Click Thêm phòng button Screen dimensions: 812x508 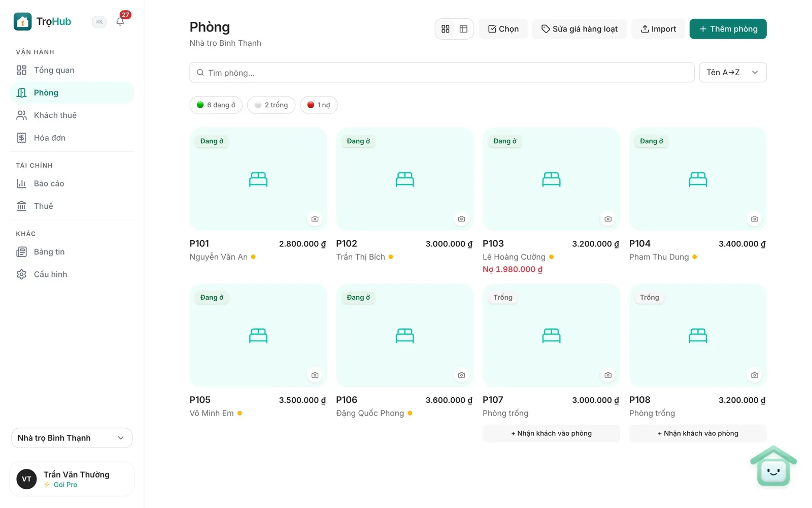point(728,29)
